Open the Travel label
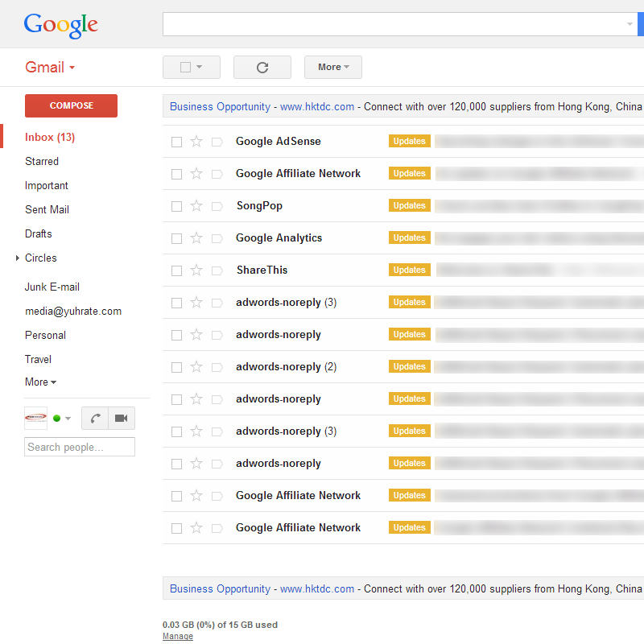 tap(38, 360)
